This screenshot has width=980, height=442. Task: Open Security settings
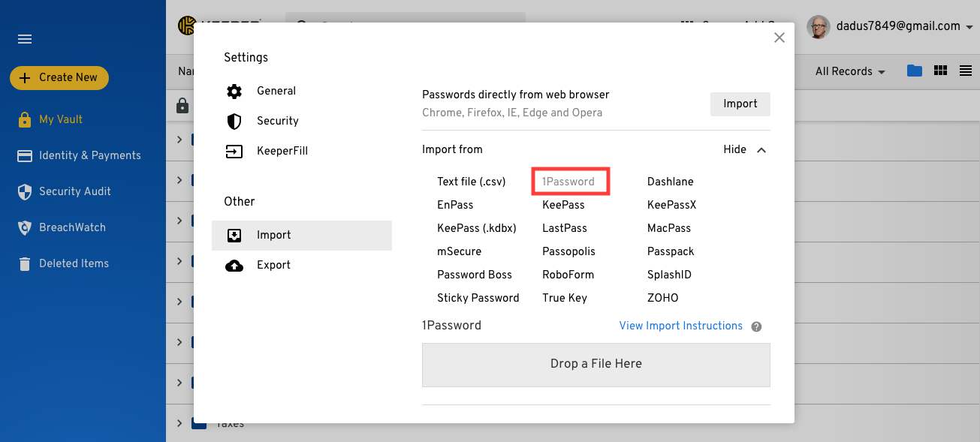pyautogui.click(x=302, y=121)
